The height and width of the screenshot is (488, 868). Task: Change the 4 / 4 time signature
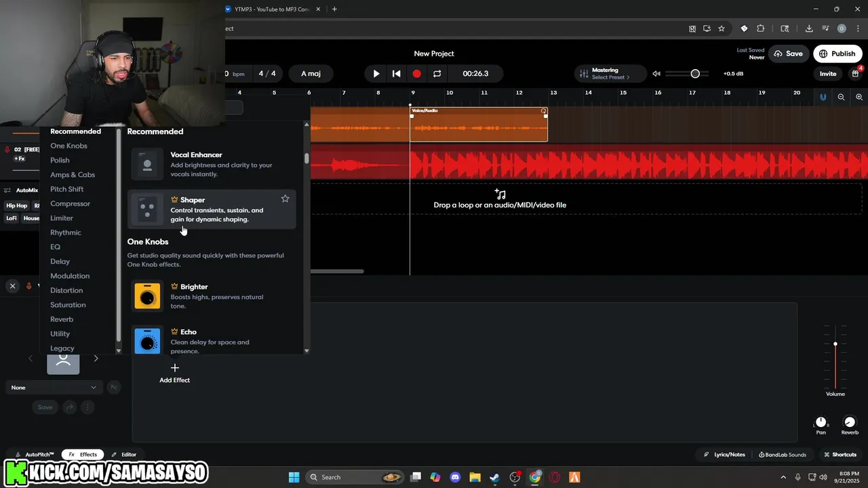click(267, 73)
